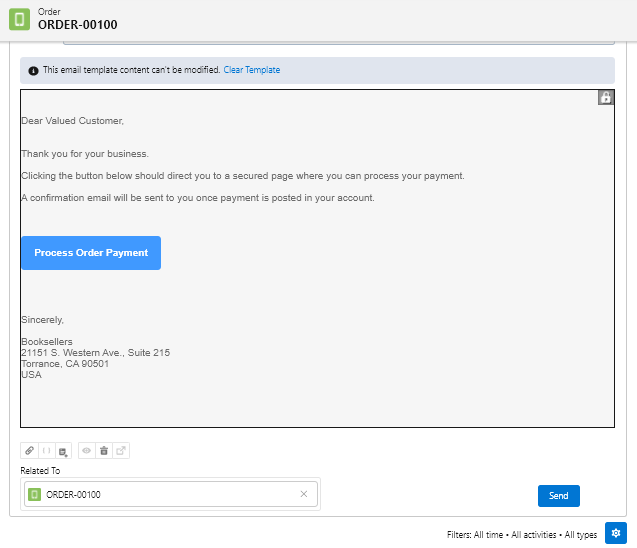Click the attach file paperclip icon

point(29,451)
